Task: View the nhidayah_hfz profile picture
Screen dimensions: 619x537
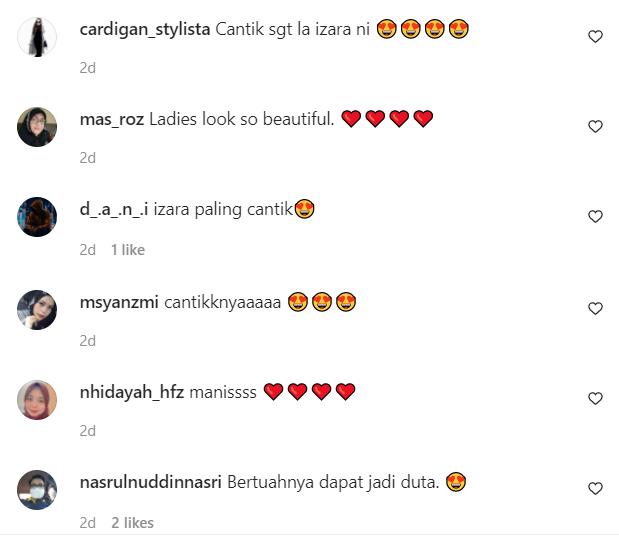Action: (37, 400)
